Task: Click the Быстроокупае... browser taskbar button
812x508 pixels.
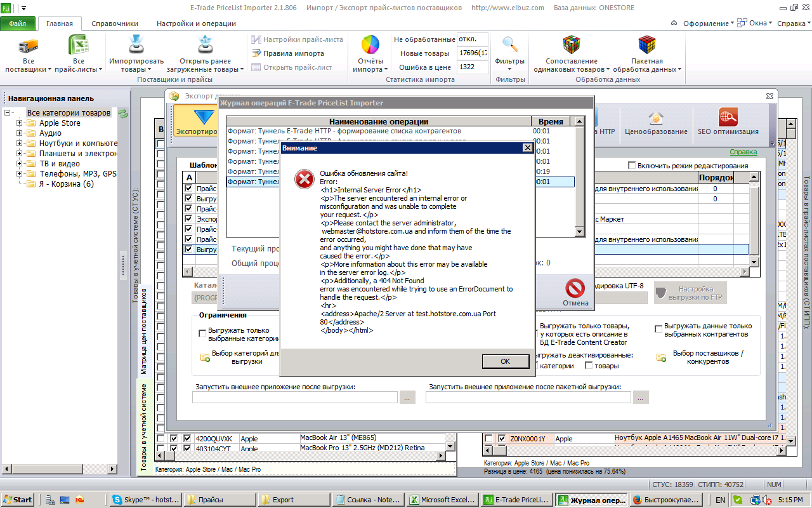Action: coord(665,500)
